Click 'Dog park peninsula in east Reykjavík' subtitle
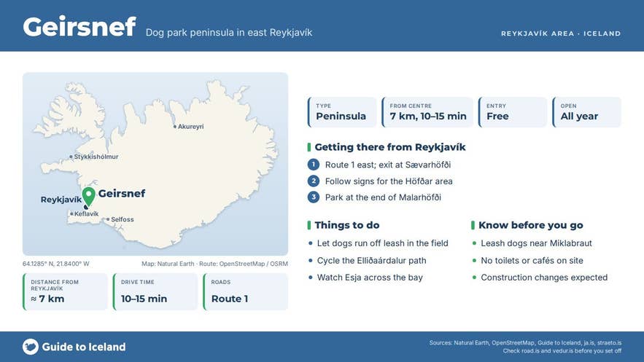This screenshot has width=644, height=362. [229, 32]
